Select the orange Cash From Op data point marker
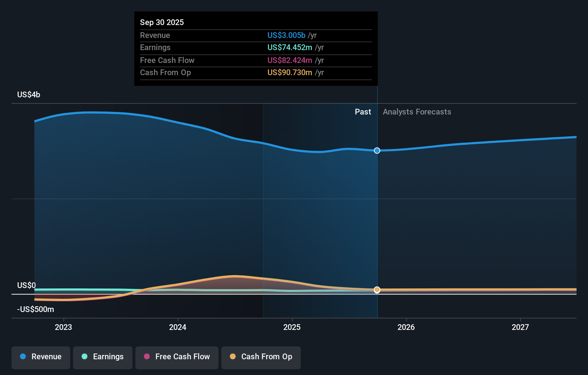The height and width of the screenshot is (375, 588). [x=377, y=290]
